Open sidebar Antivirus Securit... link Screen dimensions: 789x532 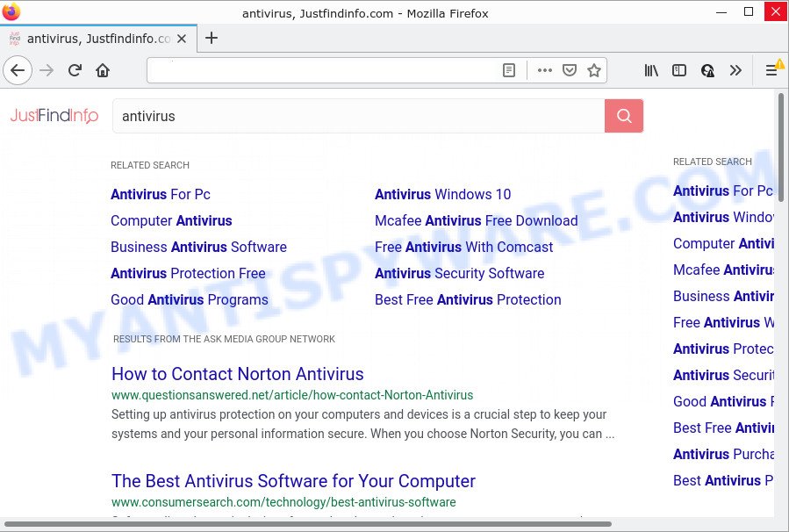coord(723,375)
